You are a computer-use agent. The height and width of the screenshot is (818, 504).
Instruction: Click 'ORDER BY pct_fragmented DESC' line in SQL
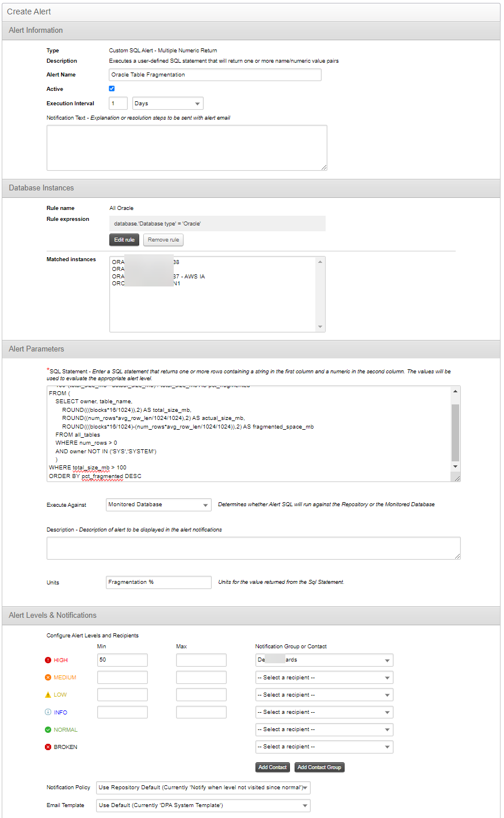coord(95,476)
